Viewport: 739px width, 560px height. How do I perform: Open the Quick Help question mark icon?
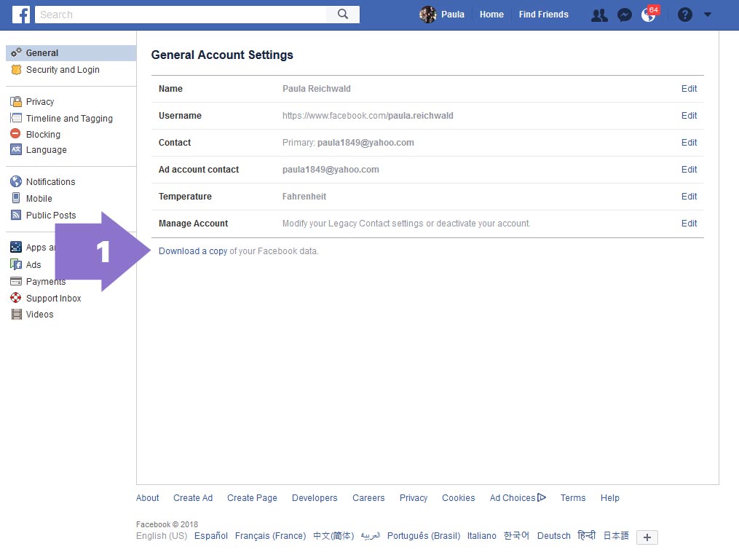(685, 15)
